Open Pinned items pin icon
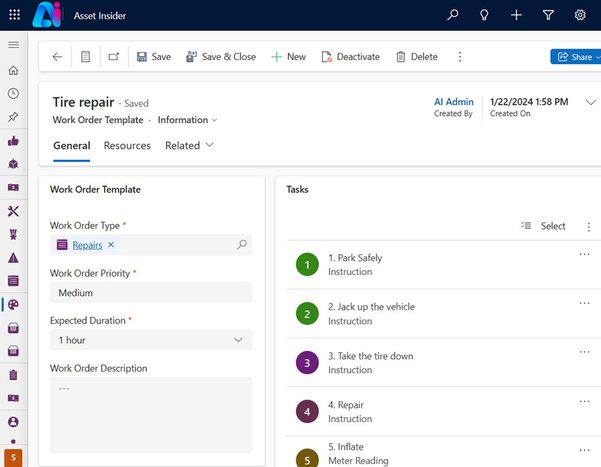 tap(13, 117)
